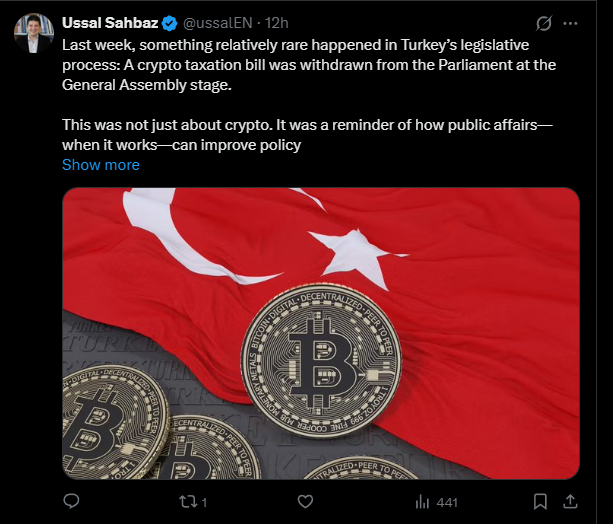
Task: Click the tweet body text
Action: (300, 64)
